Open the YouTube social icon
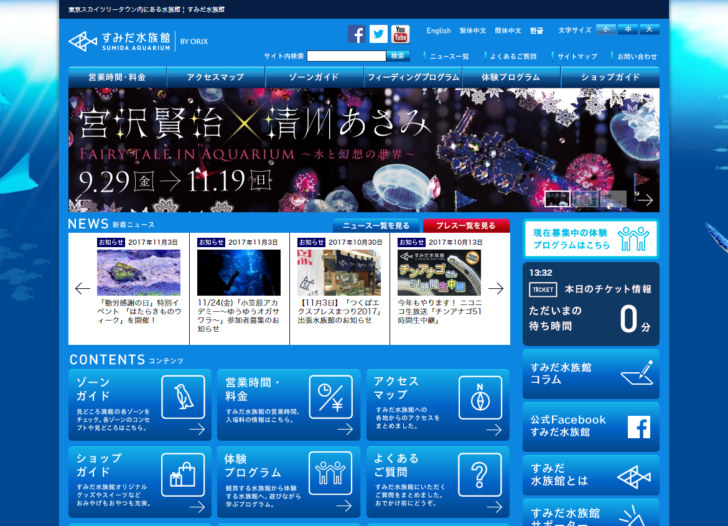This screenshot has width=728, height=526. coord(400,34)
